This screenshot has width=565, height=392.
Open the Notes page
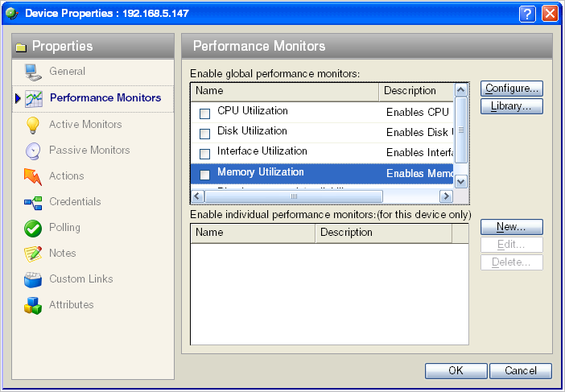(62, 253)
